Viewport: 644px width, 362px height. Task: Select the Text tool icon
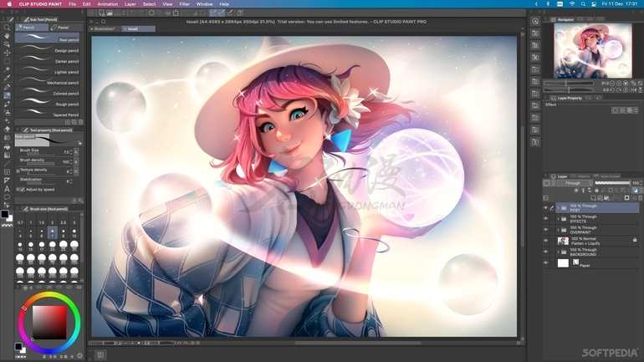pyautogui.click(x=7, y=189)
